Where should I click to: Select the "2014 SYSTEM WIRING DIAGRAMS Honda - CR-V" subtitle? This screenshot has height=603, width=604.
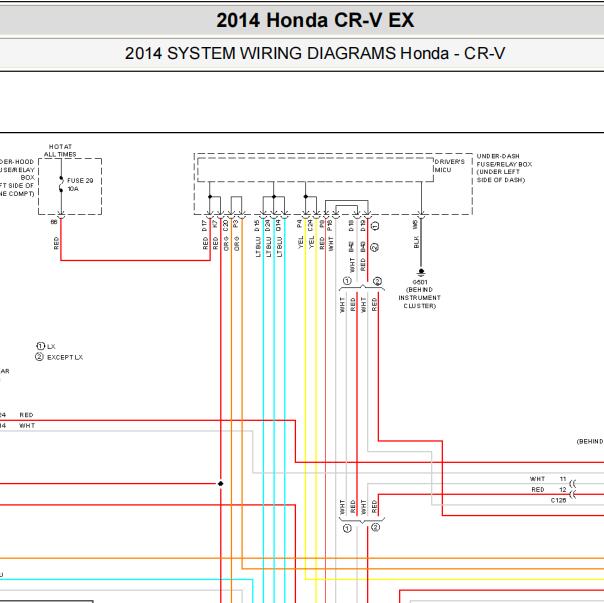tap(315, 53)
